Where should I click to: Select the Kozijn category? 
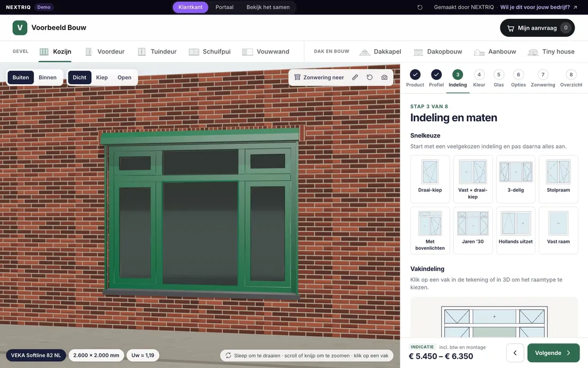coord(55,52)
